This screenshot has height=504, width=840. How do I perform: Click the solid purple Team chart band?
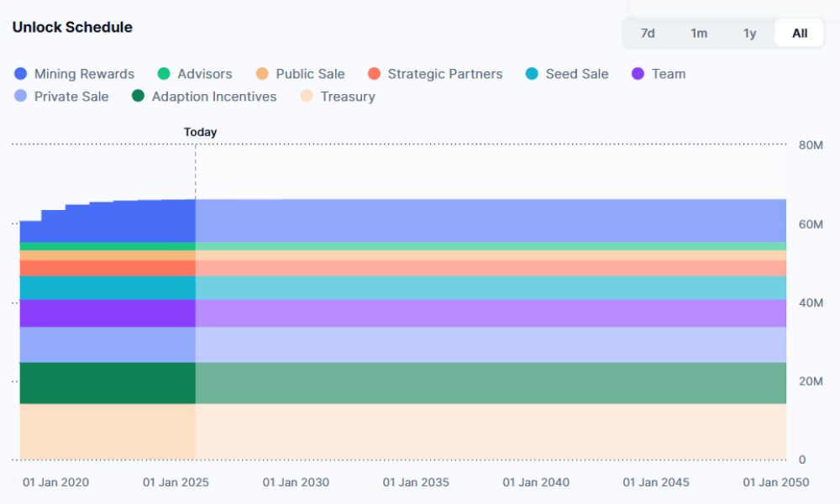pos(108,313)
